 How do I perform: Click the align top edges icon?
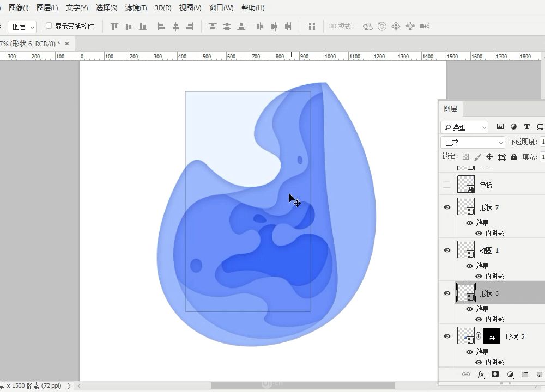tap(114, 27)
